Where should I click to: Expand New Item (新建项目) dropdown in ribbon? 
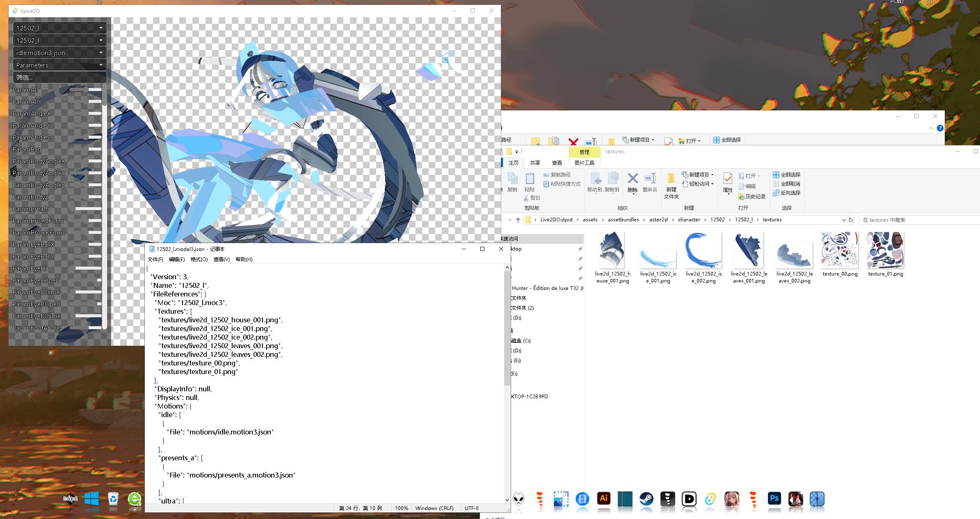700,175
